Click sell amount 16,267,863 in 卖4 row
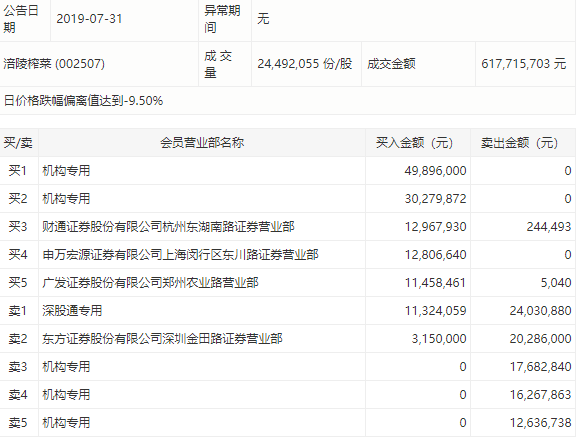Image resolution: width=580 pixels, height=441 pixels. pyautogui.click(x=540, y=395)
